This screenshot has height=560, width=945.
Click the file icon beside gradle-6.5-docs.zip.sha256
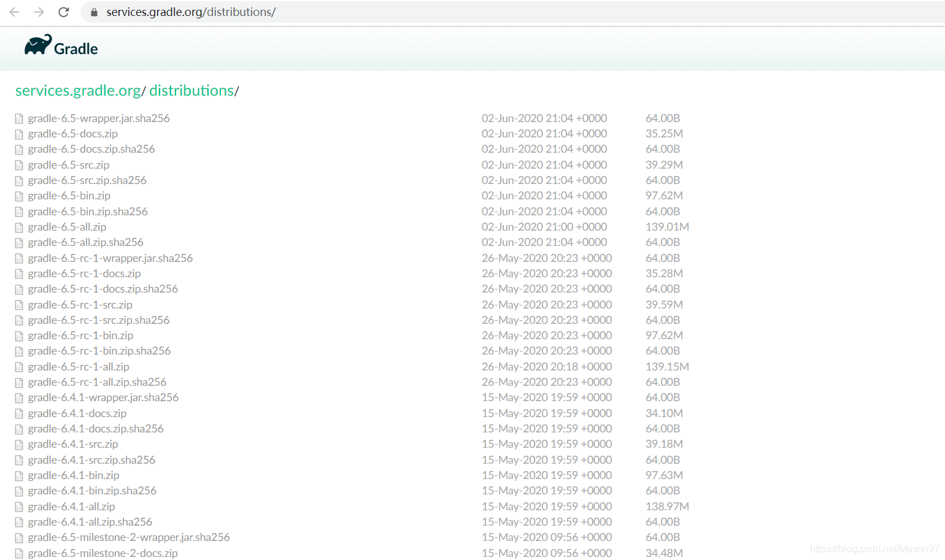tap(19, 149)
